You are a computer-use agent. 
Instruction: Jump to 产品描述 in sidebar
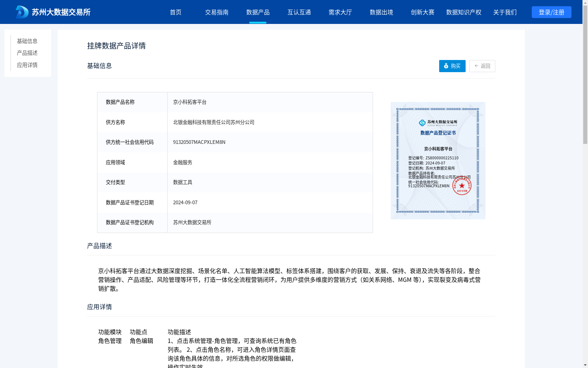[27, 53]
